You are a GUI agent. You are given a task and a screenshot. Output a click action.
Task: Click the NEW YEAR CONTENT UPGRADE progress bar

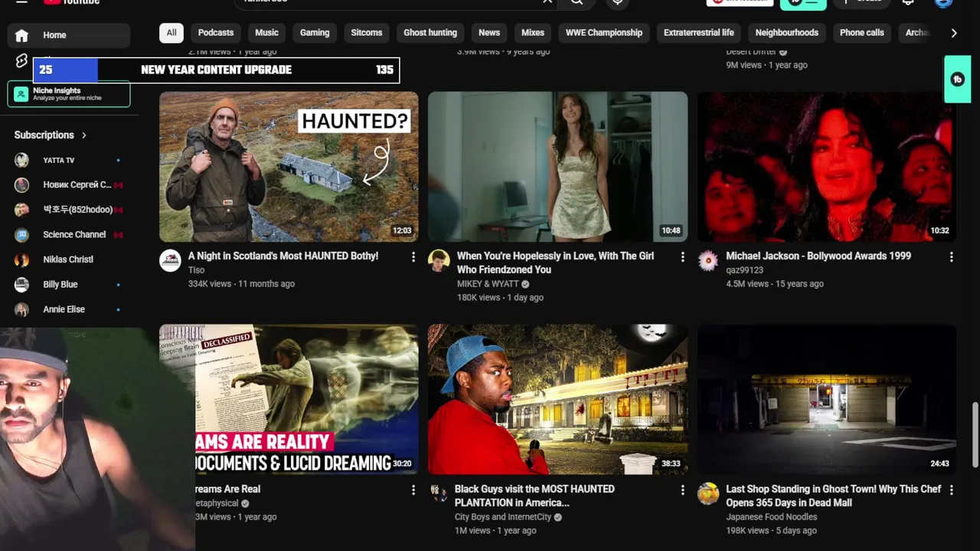(x=217, y=70)
